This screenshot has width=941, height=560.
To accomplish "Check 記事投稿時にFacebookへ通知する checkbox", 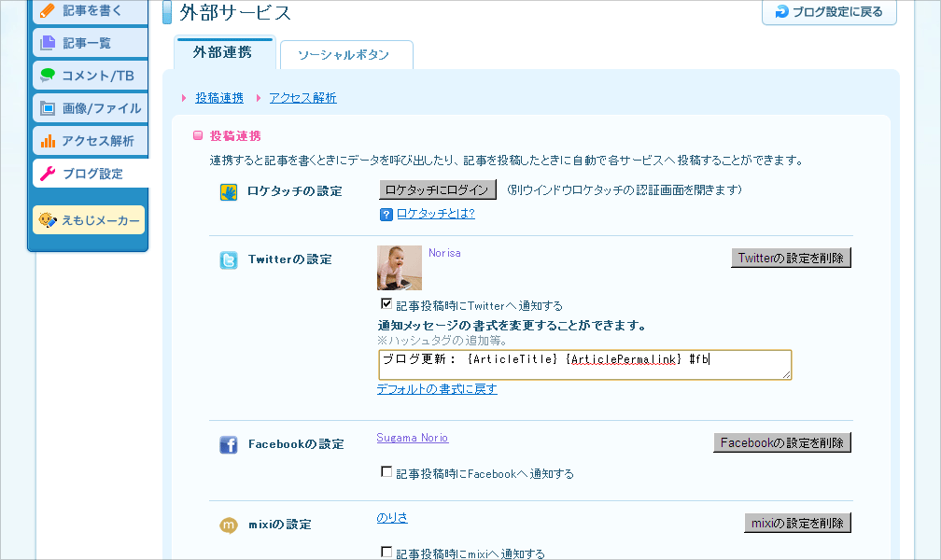I will point(386,471).
